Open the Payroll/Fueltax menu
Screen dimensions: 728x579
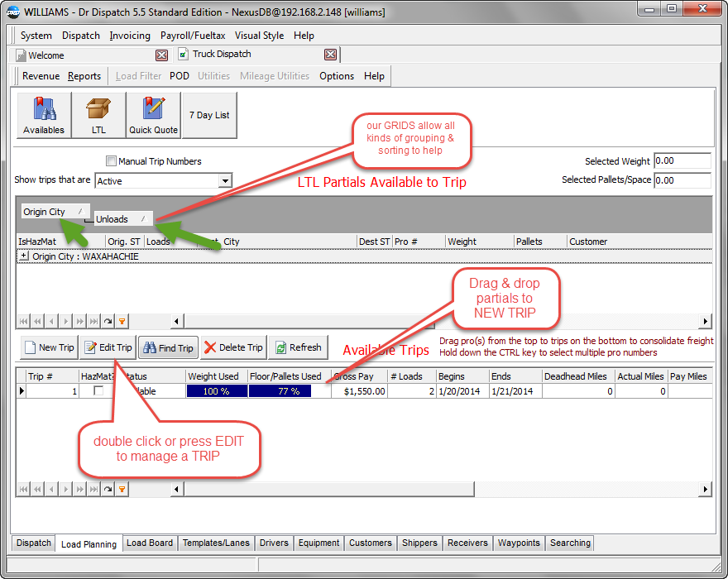[x=193, y=36]
